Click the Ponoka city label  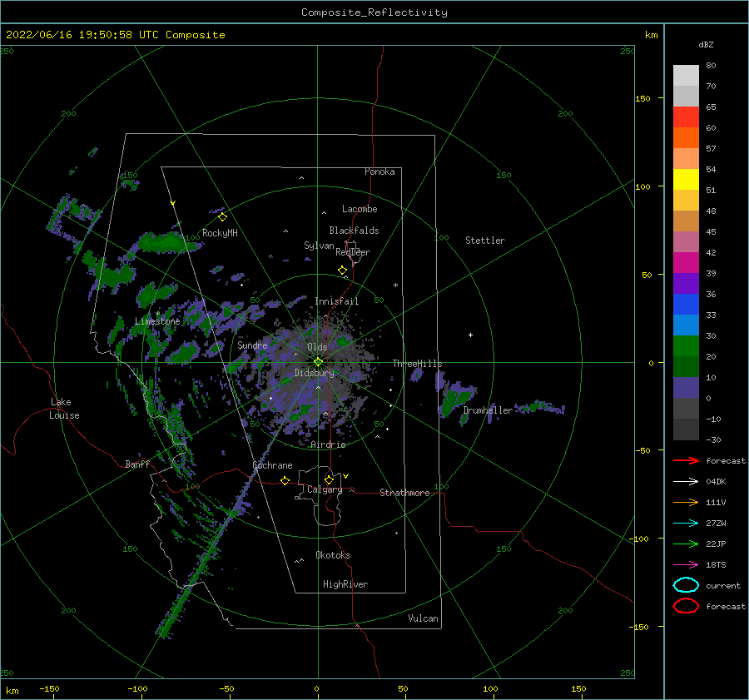379,171
